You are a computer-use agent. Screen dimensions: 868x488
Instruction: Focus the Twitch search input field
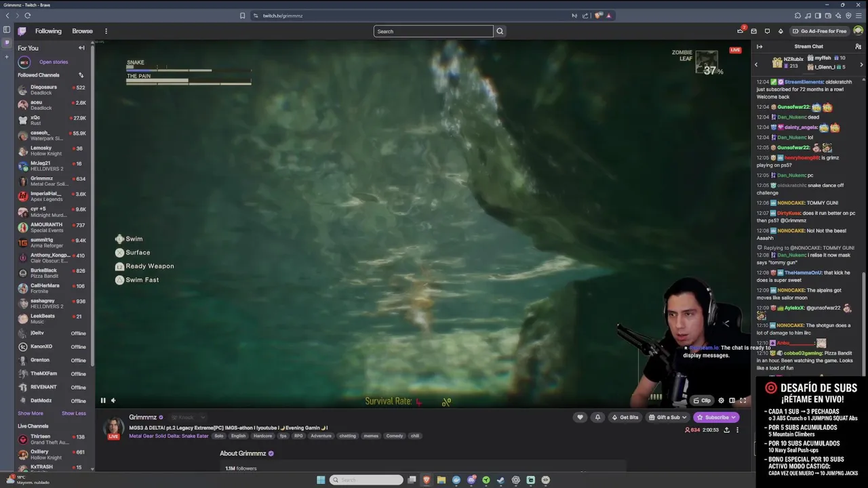(433, 31)
